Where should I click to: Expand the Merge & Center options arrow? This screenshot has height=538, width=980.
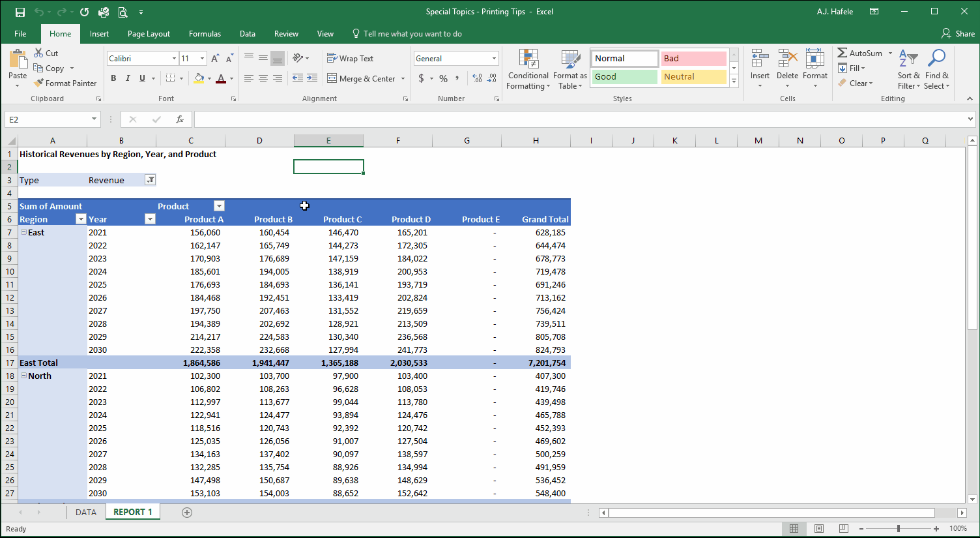pyautogui.click(x=403, y=79)
